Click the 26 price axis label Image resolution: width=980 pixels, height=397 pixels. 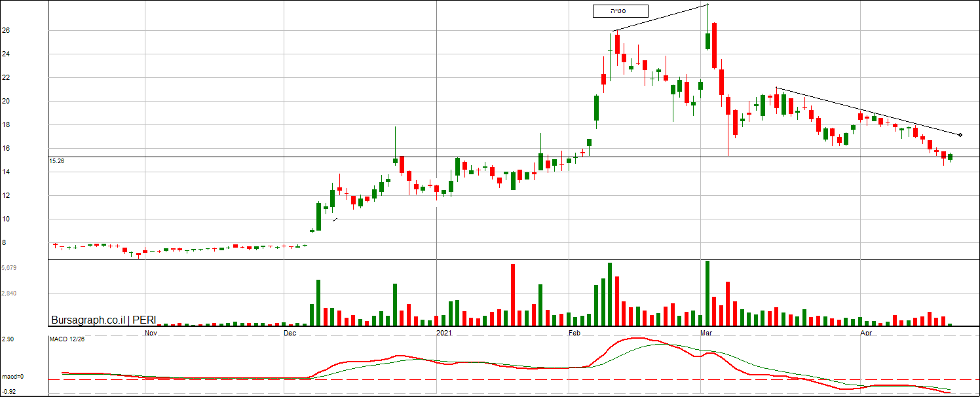click(x=5, y=30)
